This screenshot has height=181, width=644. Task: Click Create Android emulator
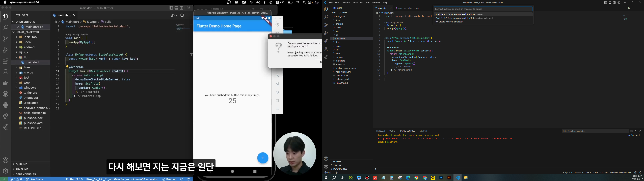point(483,22)
